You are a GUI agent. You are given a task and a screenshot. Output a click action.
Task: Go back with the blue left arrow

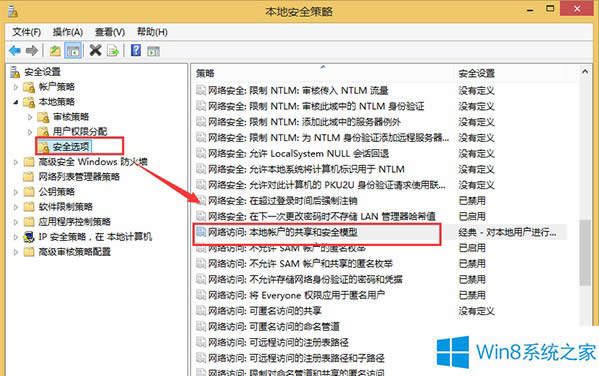point(15,50)
